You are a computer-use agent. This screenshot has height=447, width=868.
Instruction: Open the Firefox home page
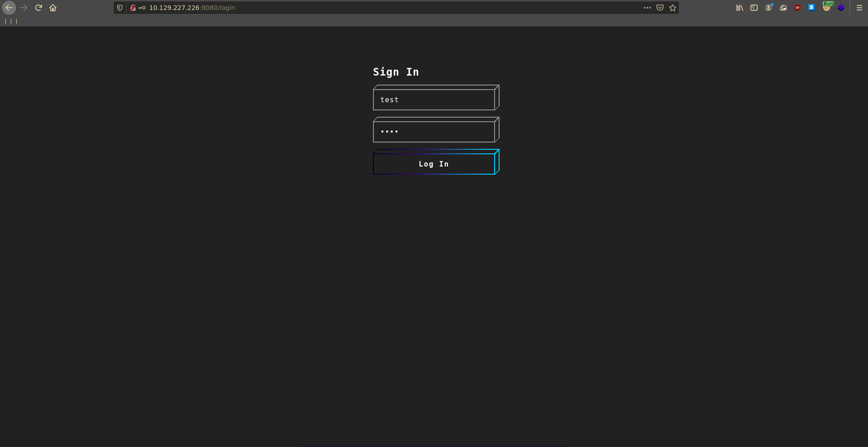coord(53,8)
